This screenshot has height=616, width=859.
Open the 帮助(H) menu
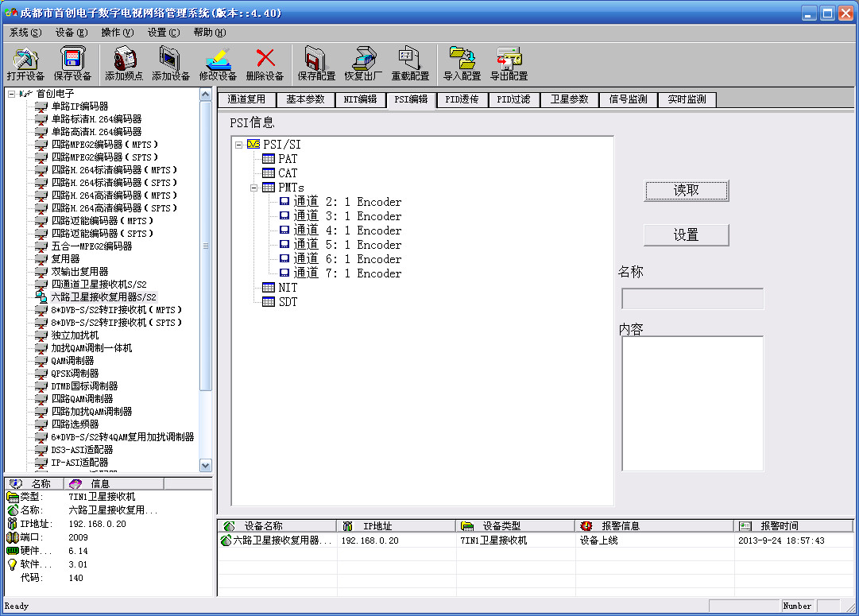tap(209, 33)
